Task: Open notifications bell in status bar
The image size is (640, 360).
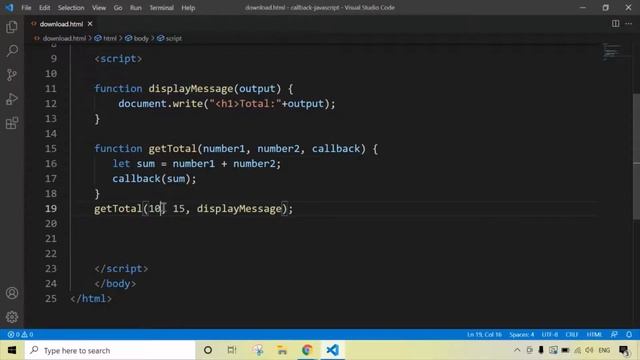Action: tap(629, 334)
